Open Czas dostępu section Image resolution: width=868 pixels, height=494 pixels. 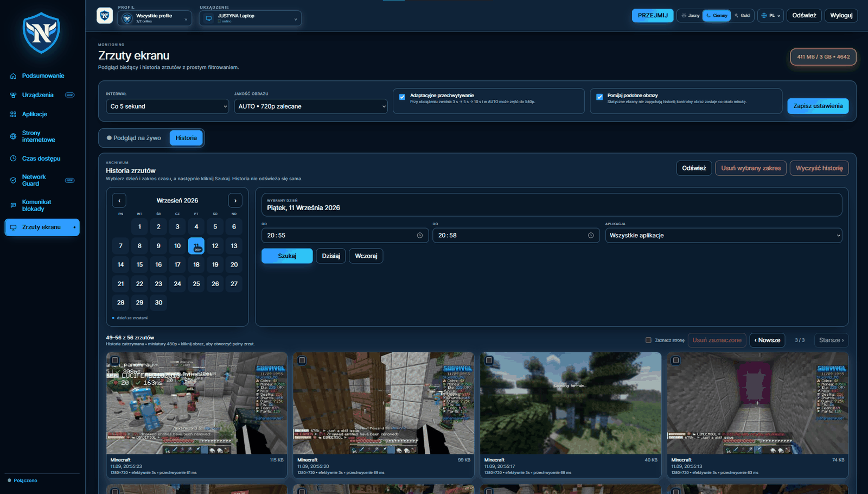point(42,159)
